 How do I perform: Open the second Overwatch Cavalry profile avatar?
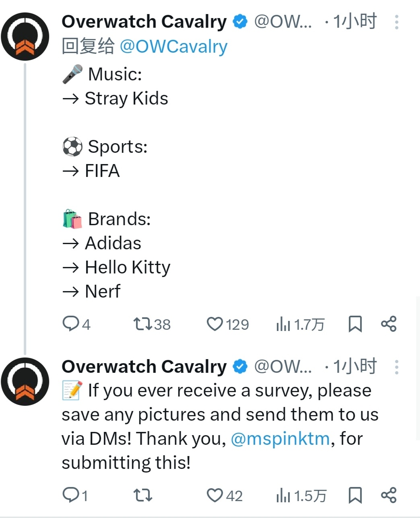pyautogui.click(x=25, y=381)
